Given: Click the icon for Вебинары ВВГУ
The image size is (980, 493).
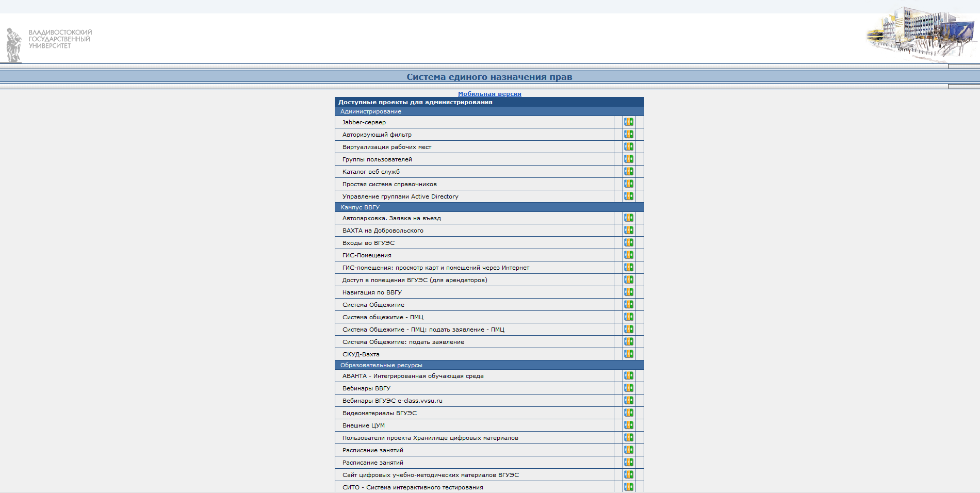Looking at the screenshot, I should pyautogui.click(x=628, y=388).
